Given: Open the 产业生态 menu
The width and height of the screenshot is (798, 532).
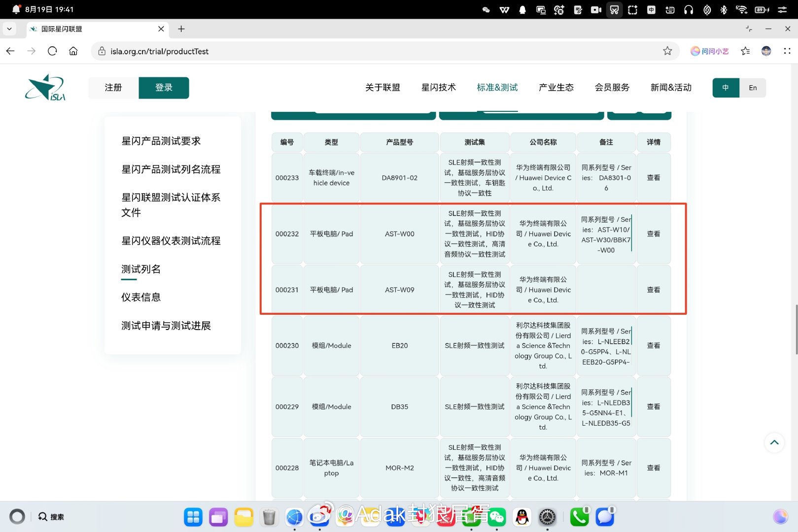Looking at the screenshot, I should point(556,88).
